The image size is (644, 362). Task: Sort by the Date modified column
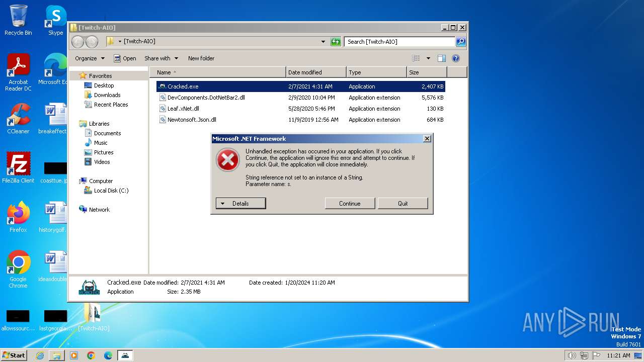coord(316,72)
